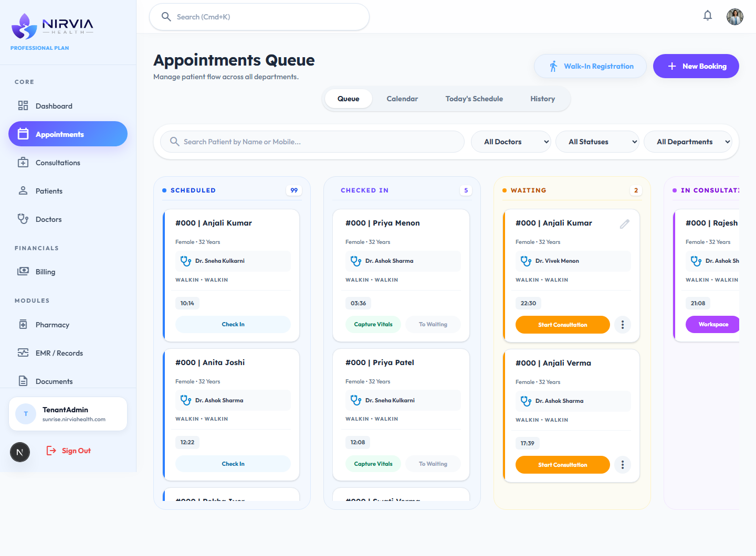Click the TenantAdmin T avatar
This screenshot has width=756, height=556.
pos(26,414)
